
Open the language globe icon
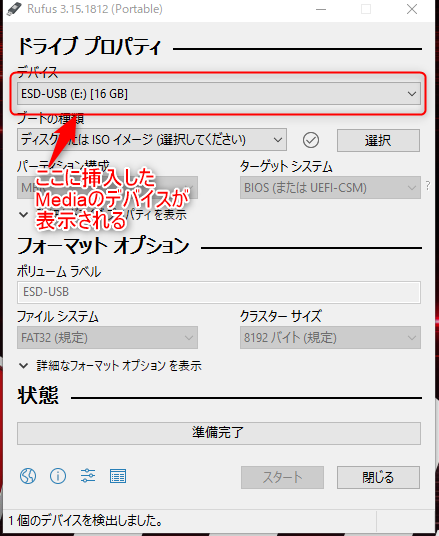pos(28,476)
